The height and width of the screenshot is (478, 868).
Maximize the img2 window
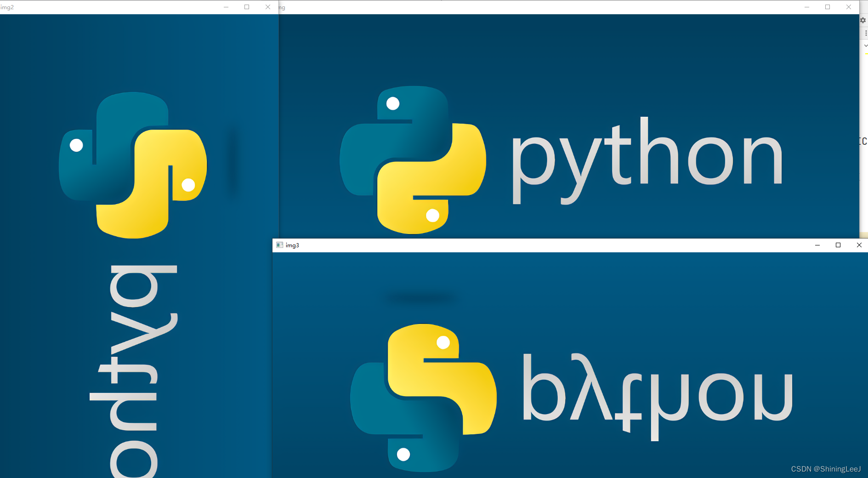point(247,7)
